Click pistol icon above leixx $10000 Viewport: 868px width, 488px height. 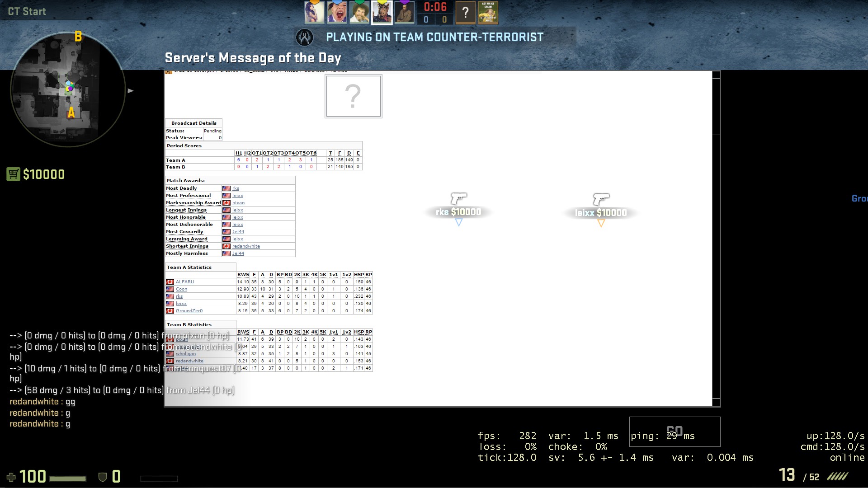601,199
